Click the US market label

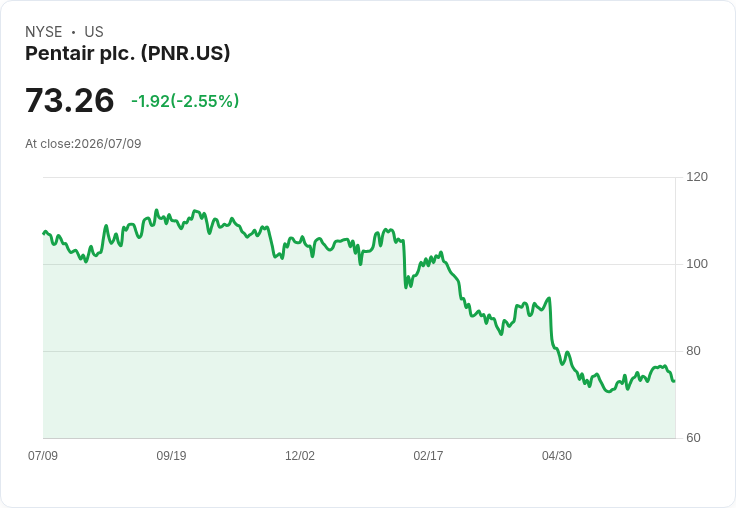[94, 32]
